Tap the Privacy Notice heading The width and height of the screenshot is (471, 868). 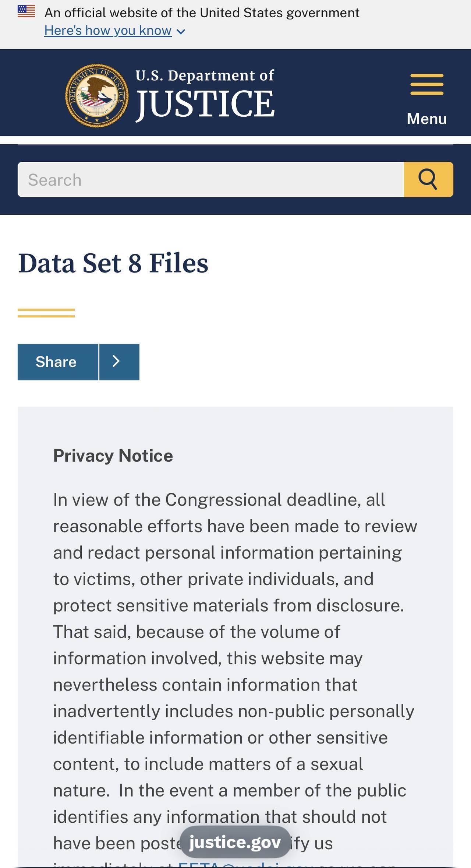pos(113,456)
